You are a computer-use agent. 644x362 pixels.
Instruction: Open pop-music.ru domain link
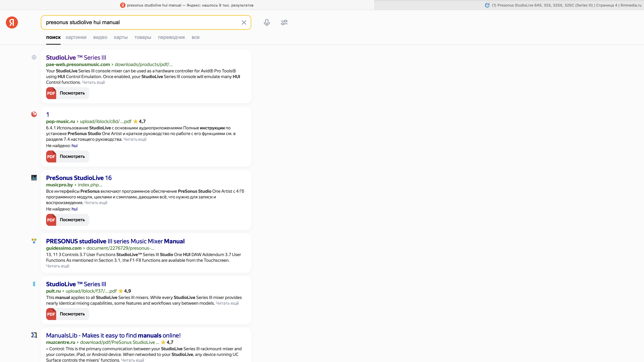coord(61,121)
